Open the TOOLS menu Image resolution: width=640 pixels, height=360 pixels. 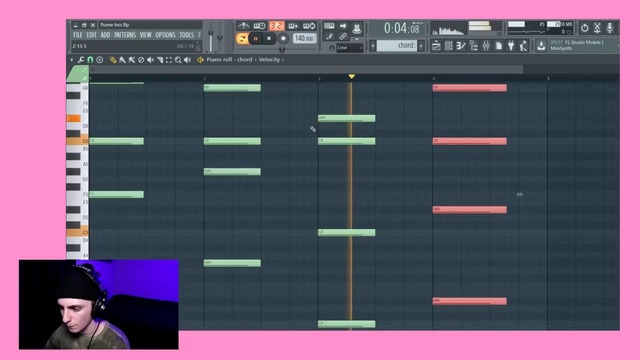tap(187, 35)
